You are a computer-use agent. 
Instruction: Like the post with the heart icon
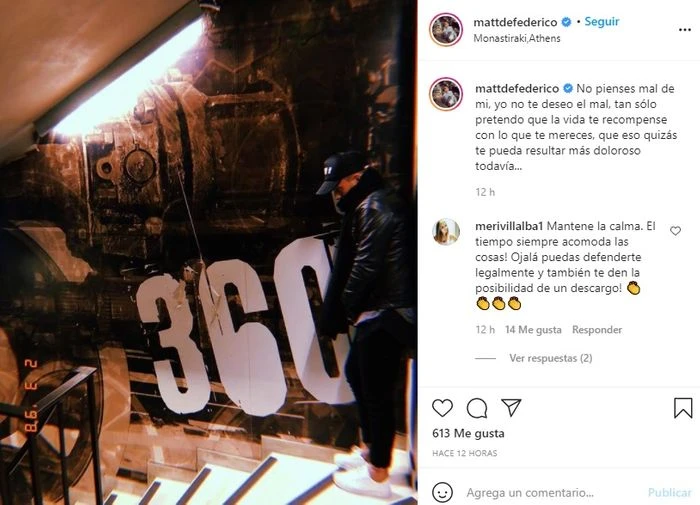coord(442,408)
